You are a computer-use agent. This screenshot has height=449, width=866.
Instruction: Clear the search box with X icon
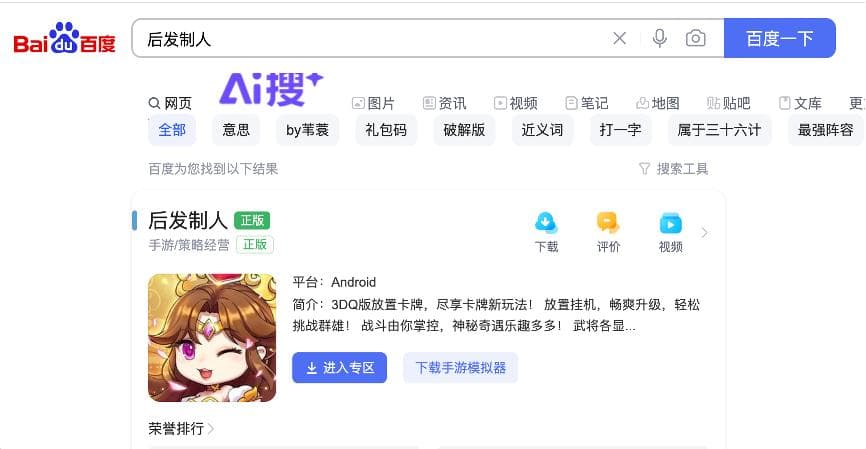click(x=620, y=38)
